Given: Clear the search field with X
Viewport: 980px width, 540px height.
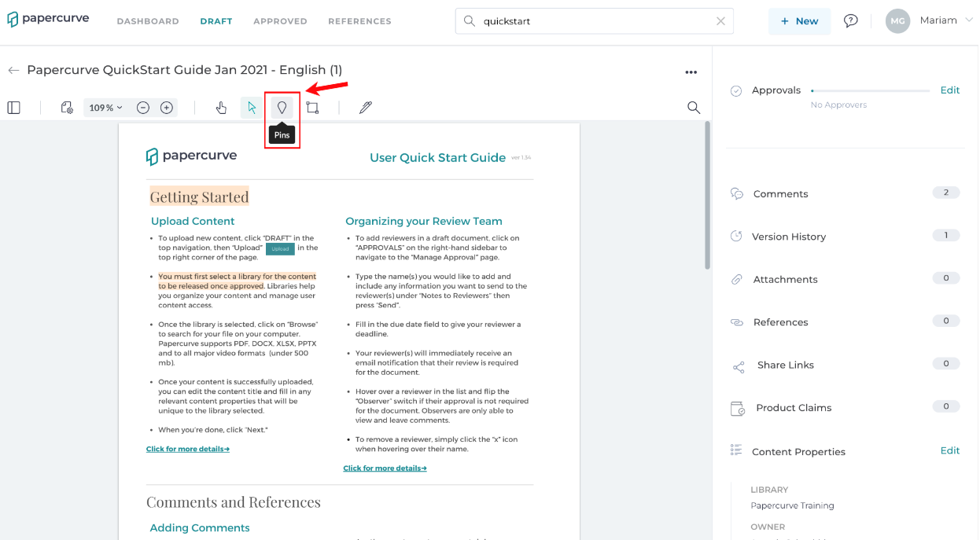Looking at the screenshot, I should (720, 21).
